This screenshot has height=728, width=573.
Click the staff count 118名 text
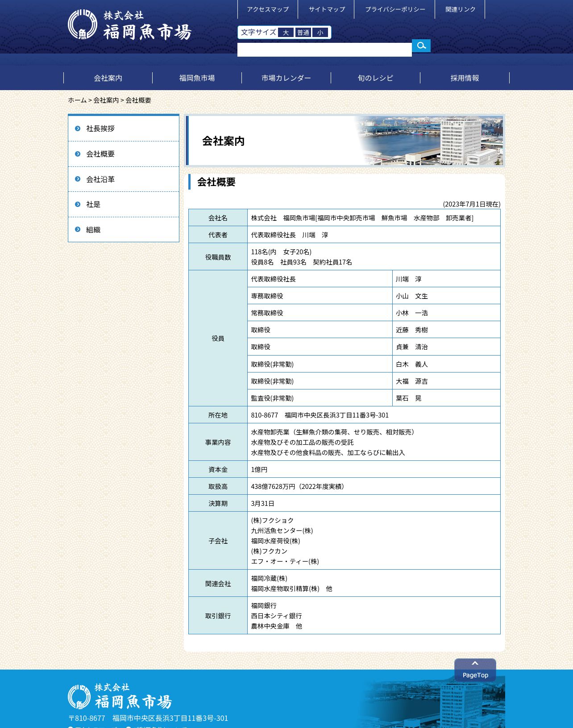click(281, 252)
